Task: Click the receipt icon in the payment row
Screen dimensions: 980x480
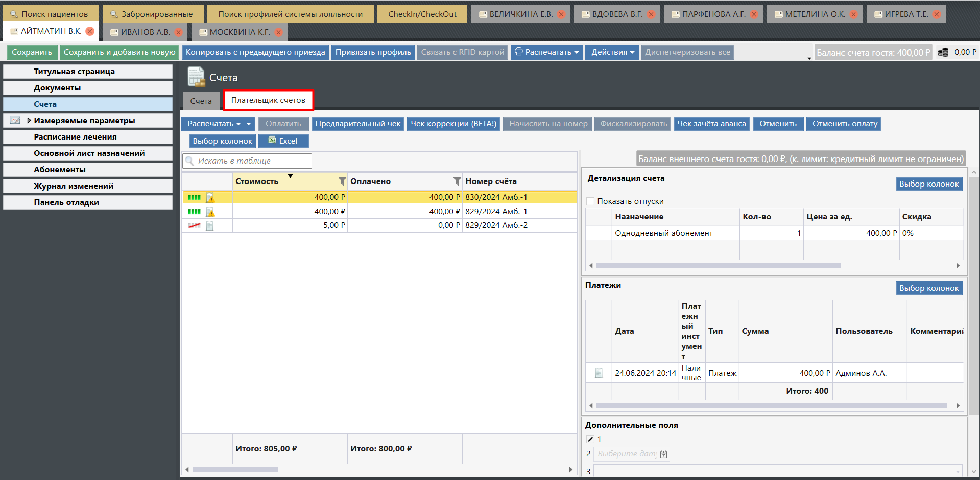Action: click(599, 373)
